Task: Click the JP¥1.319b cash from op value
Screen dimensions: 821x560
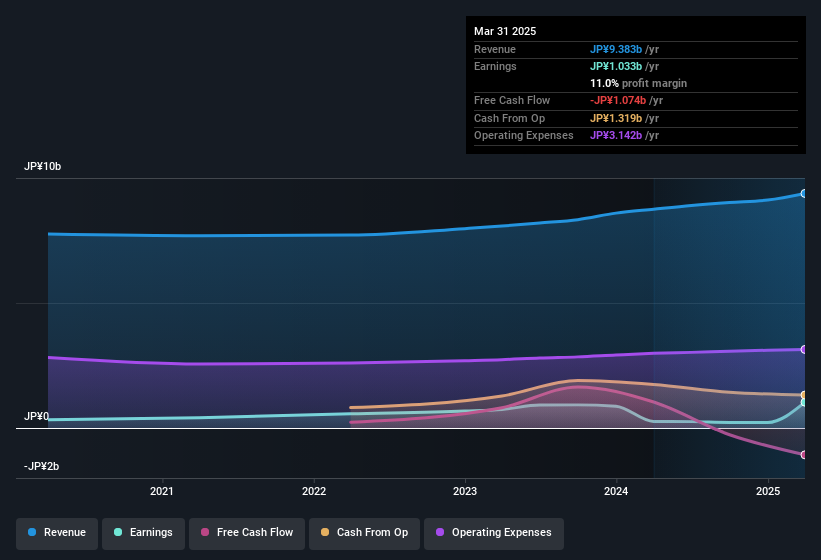Action: [616, 118]
